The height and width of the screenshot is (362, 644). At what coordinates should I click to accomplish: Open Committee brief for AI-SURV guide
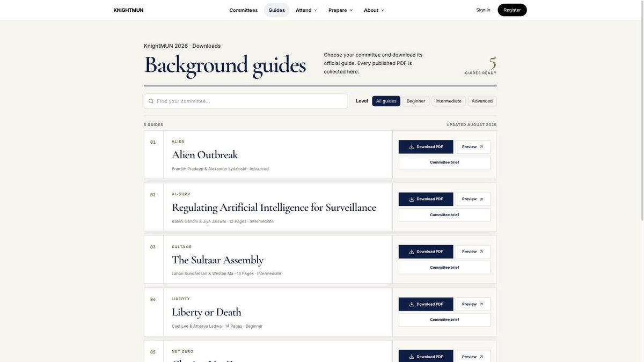pos(444,215)
